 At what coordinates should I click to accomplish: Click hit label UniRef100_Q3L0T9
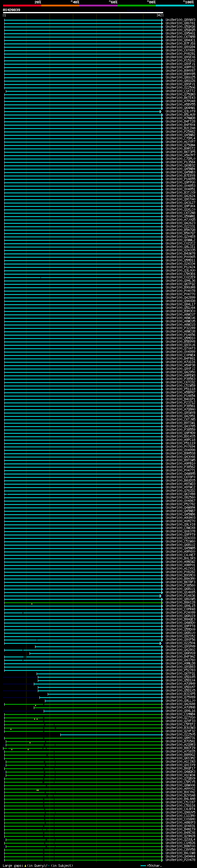click(x=180, y=111)
